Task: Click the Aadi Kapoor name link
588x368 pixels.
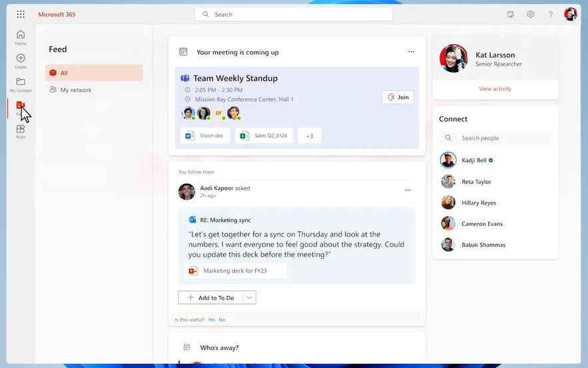Action: point(216,188)
